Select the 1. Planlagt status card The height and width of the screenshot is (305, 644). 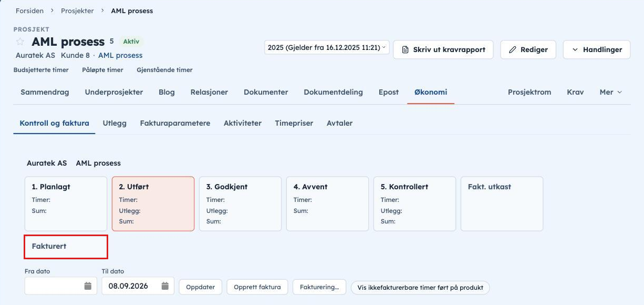pos(66,204)
